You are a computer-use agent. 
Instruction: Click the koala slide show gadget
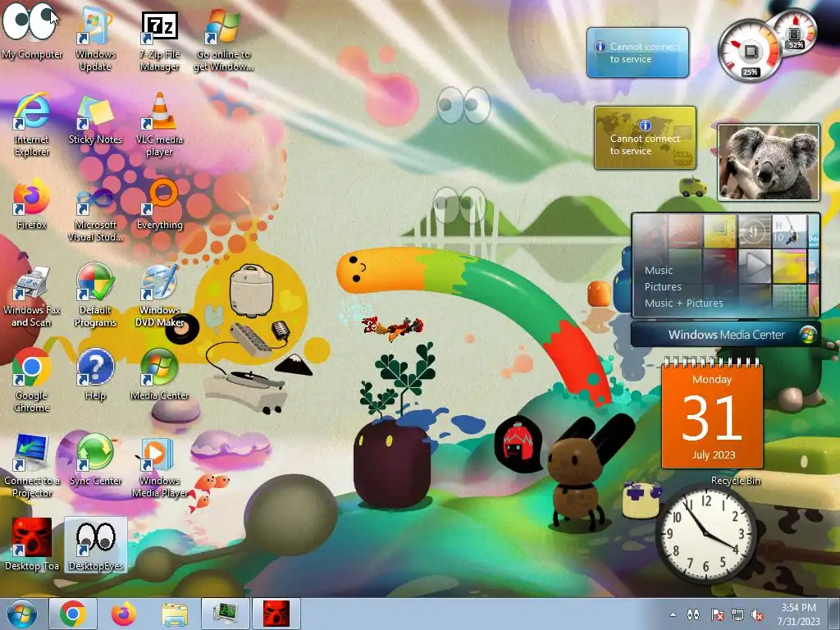coord(768,162)
